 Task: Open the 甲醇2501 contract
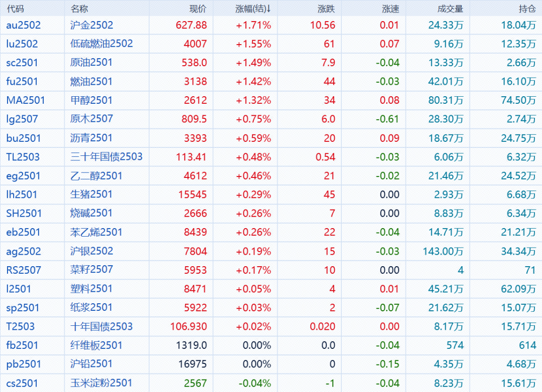pyautogui.click(x=91, y=100)
